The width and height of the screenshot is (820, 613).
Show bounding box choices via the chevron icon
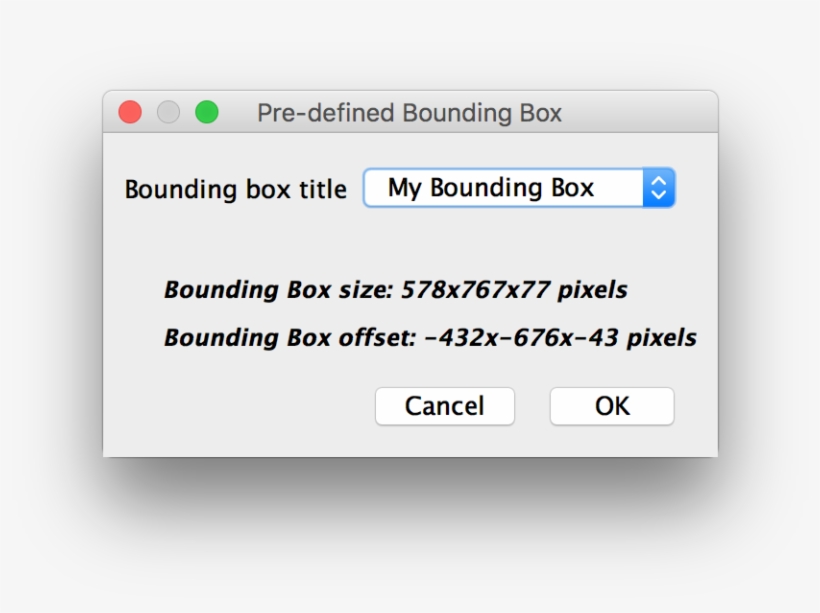point(659,188)
